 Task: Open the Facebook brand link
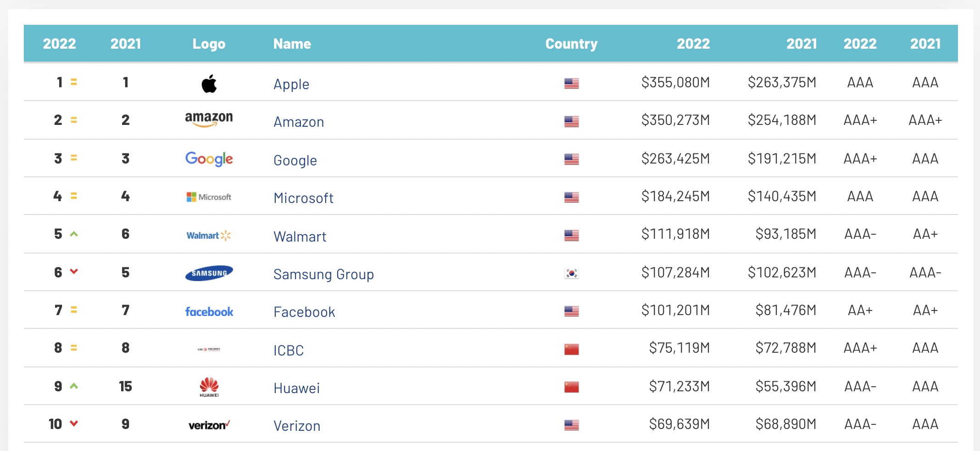click(304, 312)
